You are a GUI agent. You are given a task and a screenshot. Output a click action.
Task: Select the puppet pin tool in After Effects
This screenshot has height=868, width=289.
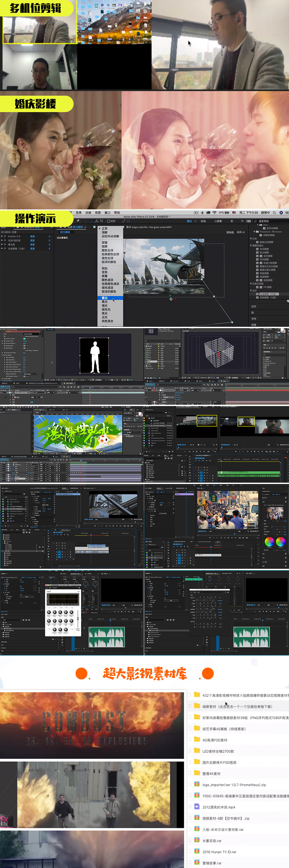point(78,221)
